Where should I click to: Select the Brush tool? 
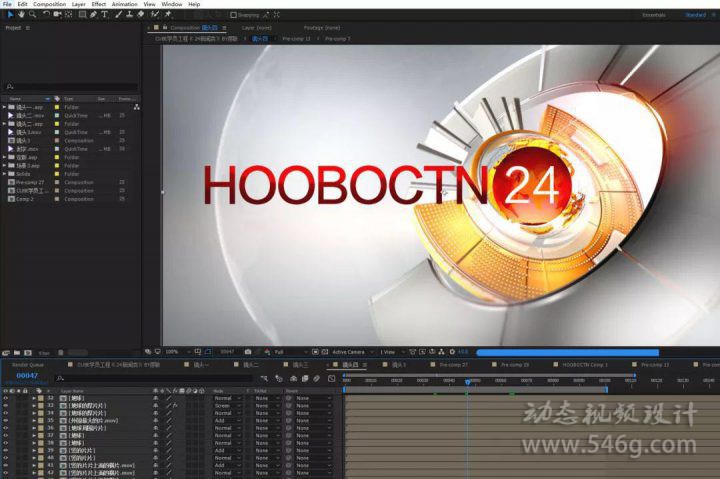118,15
